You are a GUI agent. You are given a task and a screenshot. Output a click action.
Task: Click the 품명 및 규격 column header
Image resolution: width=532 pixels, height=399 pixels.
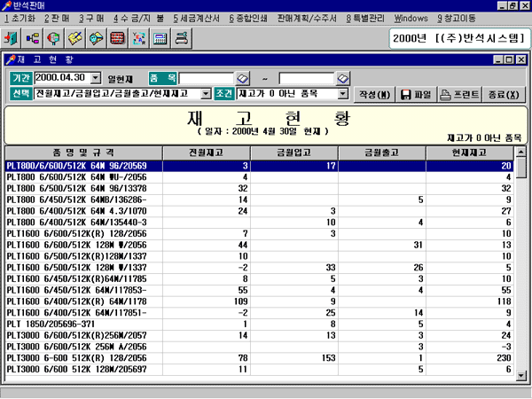click(x=84, y=153)
